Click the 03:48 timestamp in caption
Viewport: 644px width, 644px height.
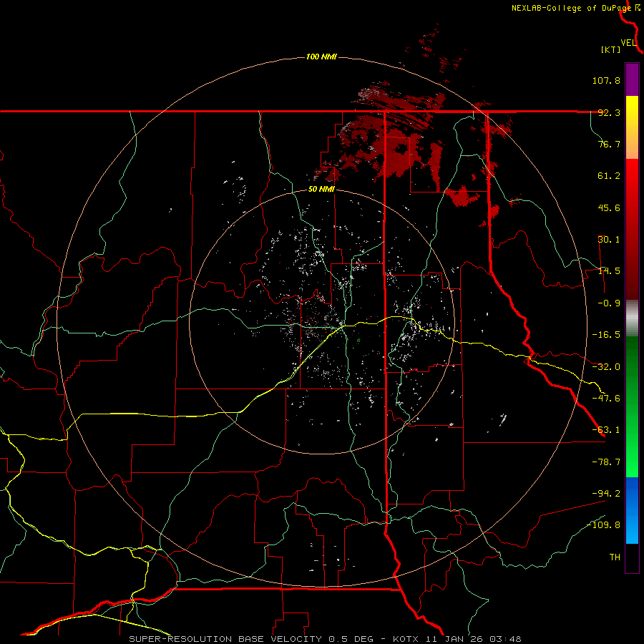coord(506,639)
